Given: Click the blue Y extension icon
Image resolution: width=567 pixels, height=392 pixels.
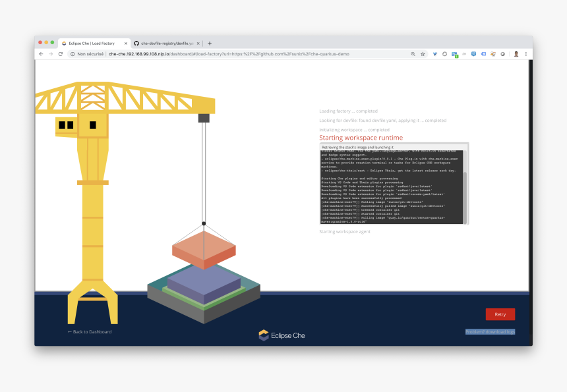Looking at the screenshot, I should (434, 54).
